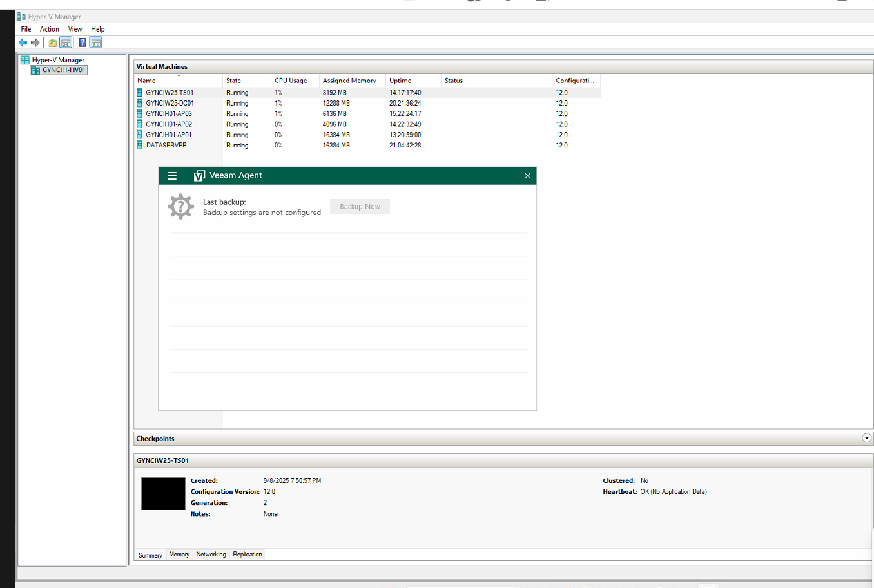
Task: Open the View menu
Action: point(75,29)
